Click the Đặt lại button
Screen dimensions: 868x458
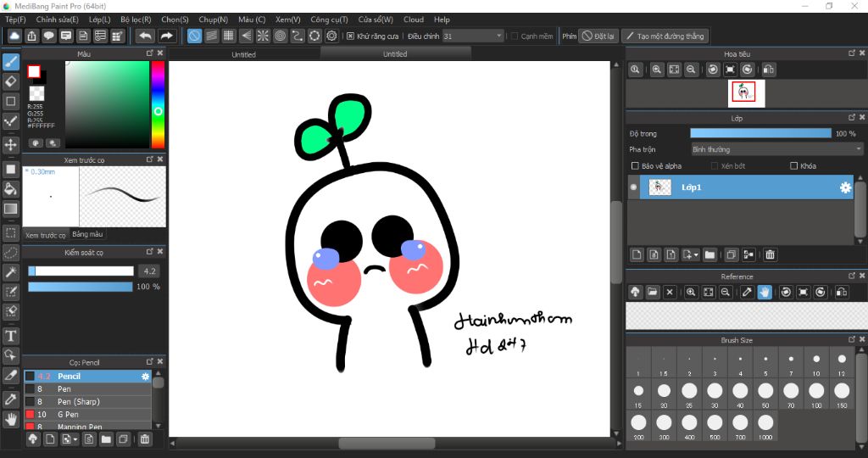[x=598, y=36]
